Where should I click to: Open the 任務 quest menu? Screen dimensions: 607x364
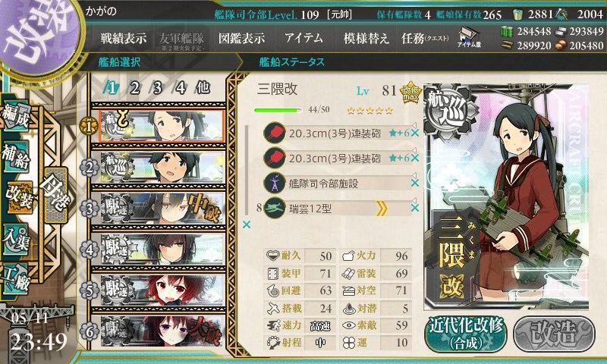tap(425, 38)
